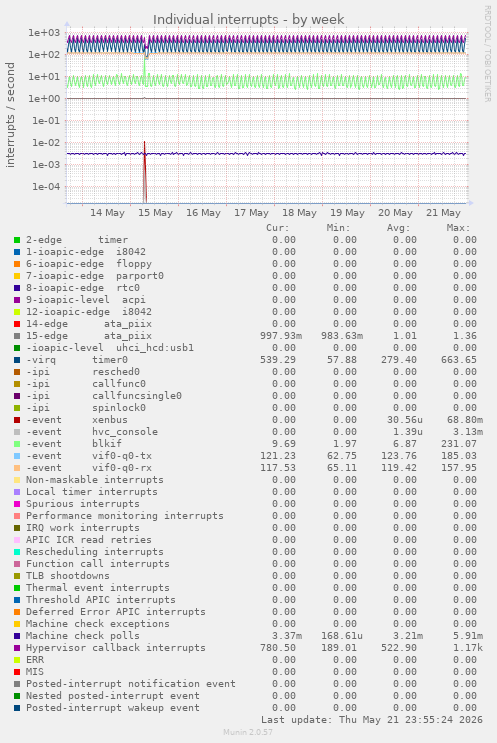The width and height of the screenshot is (497, 743).
Task: Click the 1e+03 y-axis tick label
Action: click(44, 33)
